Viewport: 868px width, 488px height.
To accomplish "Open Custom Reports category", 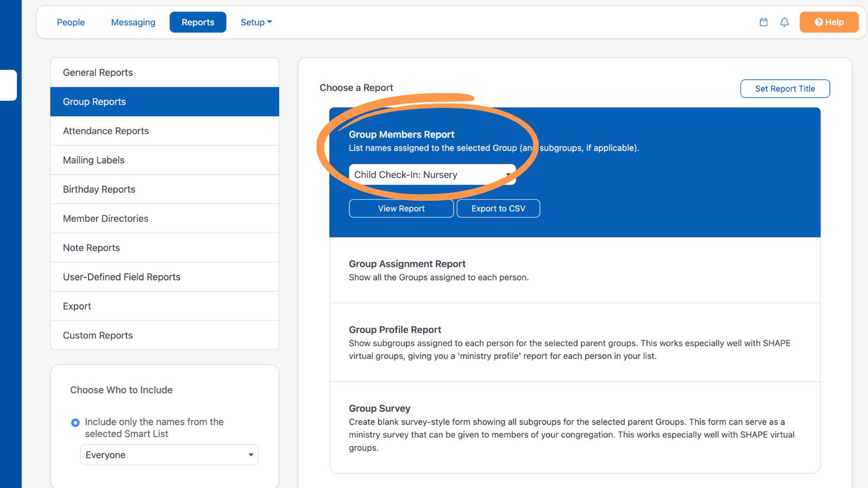I will (164, 335).
